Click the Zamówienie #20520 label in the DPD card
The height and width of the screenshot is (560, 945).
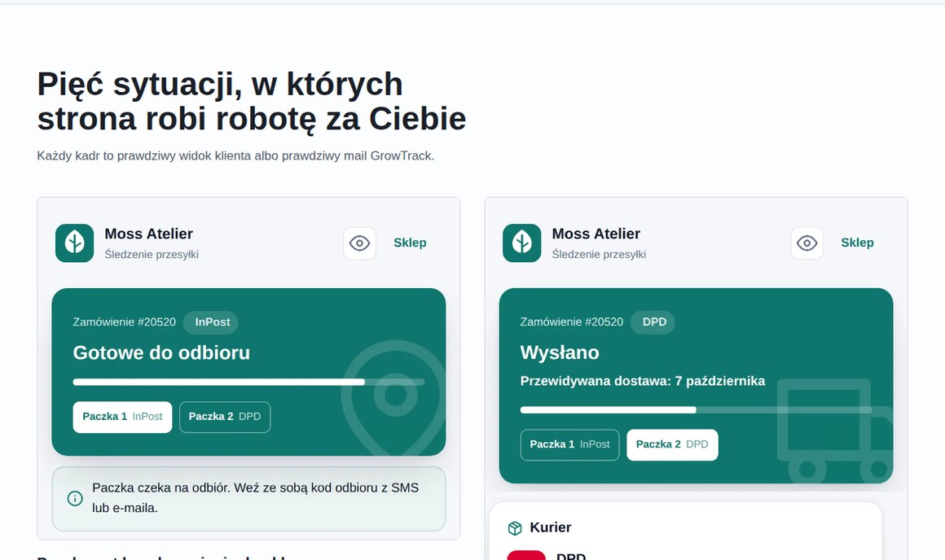click(571, 322)
